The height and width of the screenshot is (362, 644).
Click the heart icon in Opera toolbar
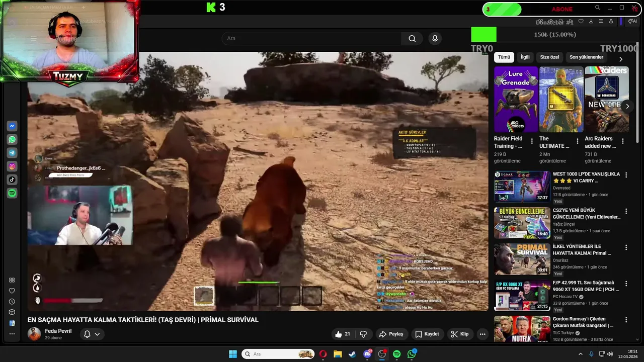point(581,21)
